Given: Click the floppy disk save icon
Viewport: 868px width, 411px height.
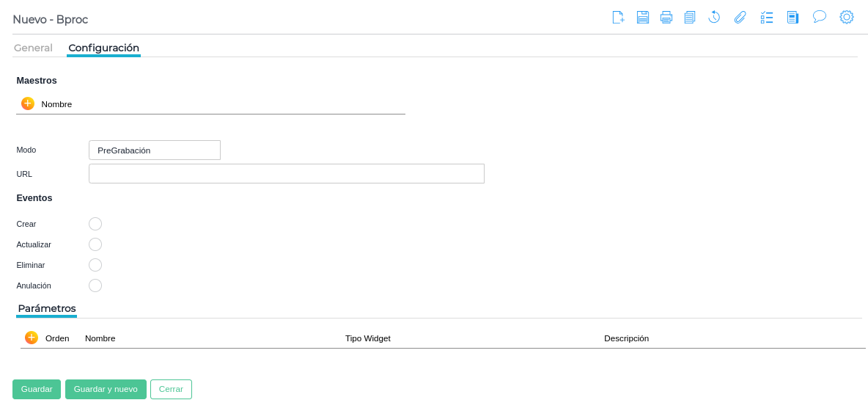Looking at the screenshot, I should [643, 17].
